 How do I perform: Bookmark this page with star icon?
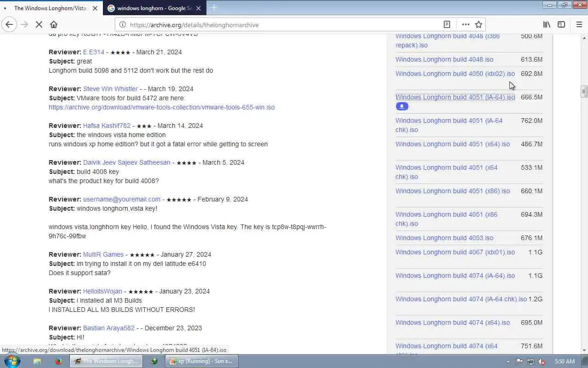[479, 25]
